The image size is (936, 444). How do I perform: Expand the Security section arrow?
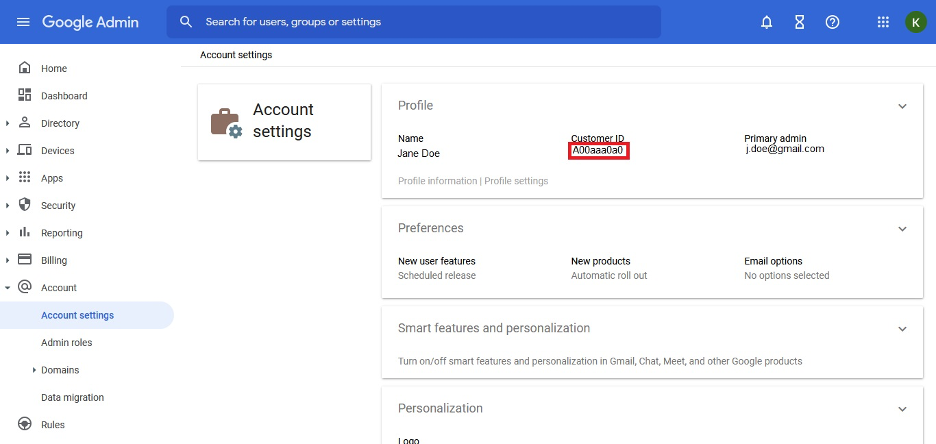pos(7,206)
